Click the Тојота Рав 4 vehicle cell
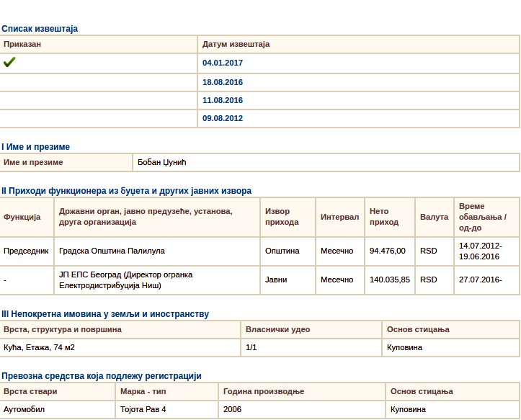 click(x=143, y=409)
